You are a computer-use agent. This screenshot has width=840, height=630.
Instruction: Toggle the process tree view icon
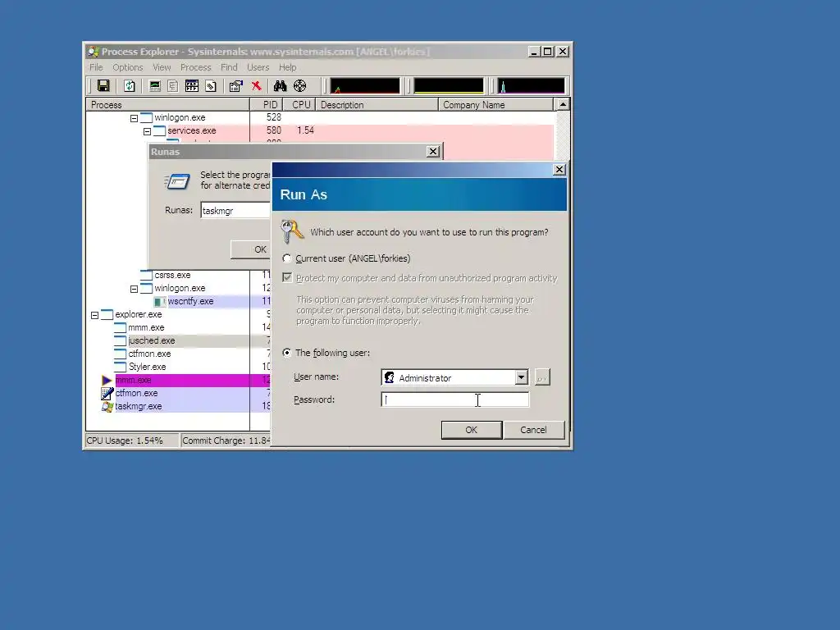pyautogui.click(x=172, y=85)
